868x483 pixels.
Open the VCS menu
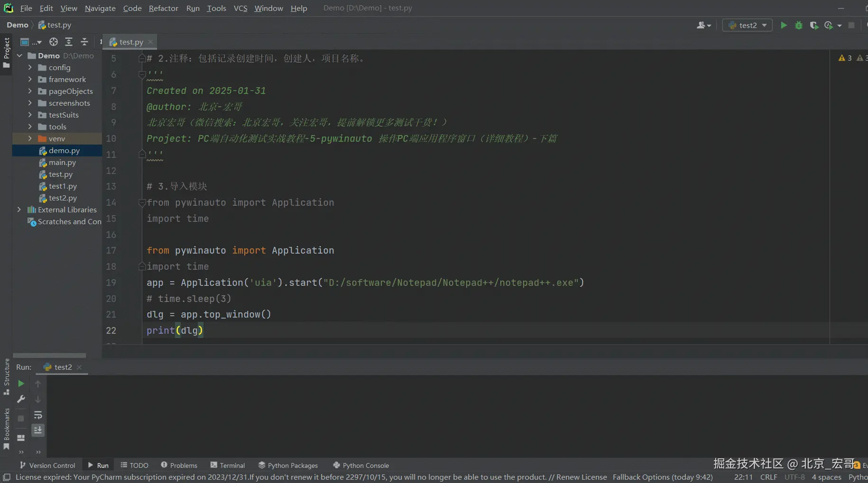click(x=240, y=8)
